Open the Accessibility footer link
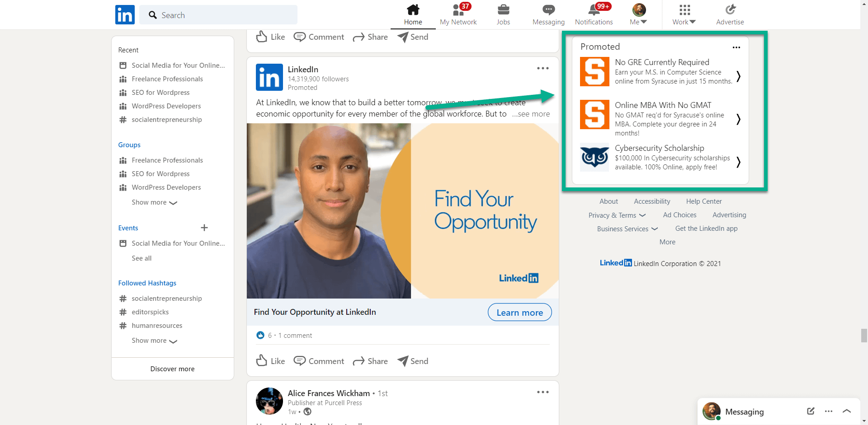 pyautogui.click(x=652, y=201)
